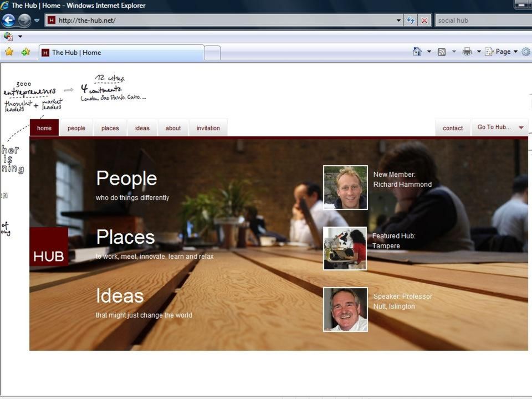Viewport: 532px width, 399px height.
Task: Click the Ideas heading link
Action: pos(120,295)
